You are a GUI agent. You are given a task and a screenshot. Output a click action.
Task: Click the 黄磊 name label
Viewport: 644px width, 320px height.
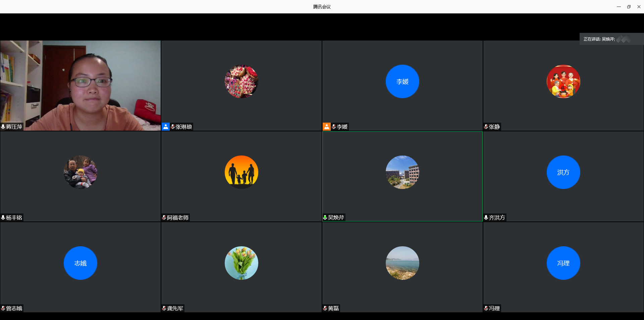(333, 308)
